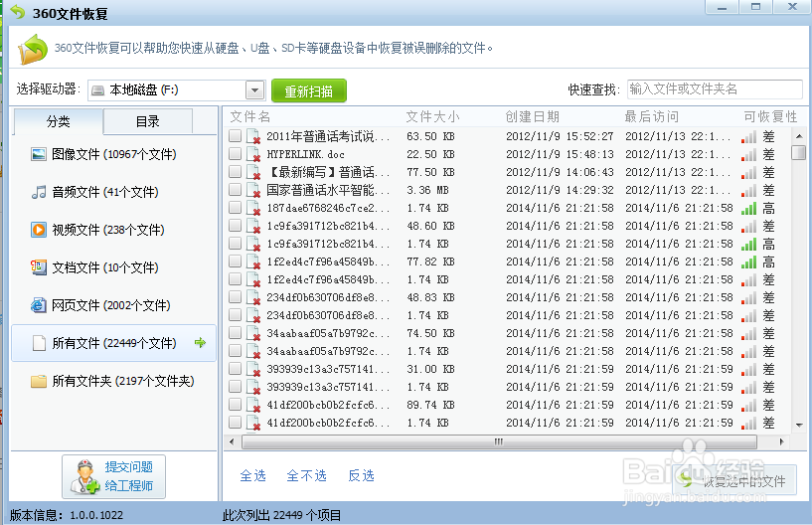Select the checkbox for 国家普通话水平智能 file
The image size is (812, 525).
pos(236,190)
